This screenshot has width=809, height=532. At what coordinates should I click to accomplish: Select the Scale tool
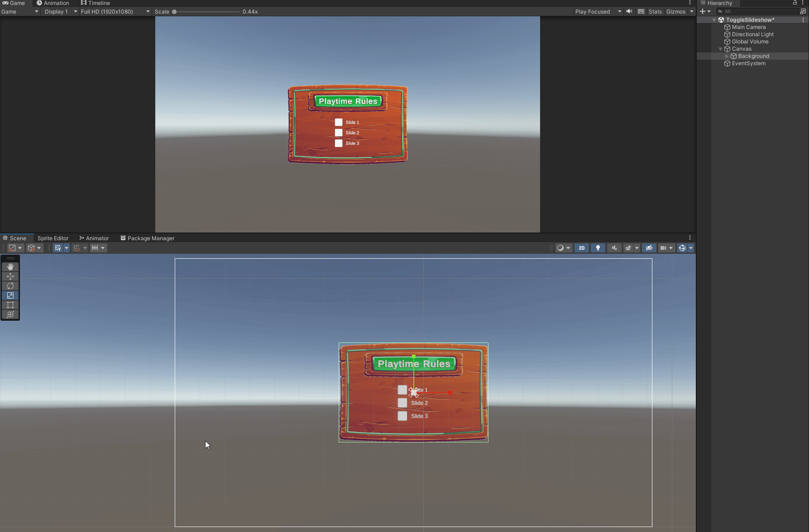pos(10,295)
